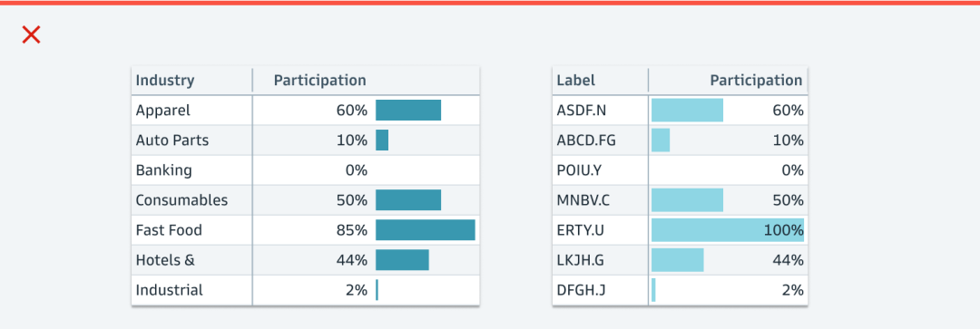The height and width of the screenshot is (329, 980).
Task: Select the Banking industry cell
Action: [x=191, y=170]
